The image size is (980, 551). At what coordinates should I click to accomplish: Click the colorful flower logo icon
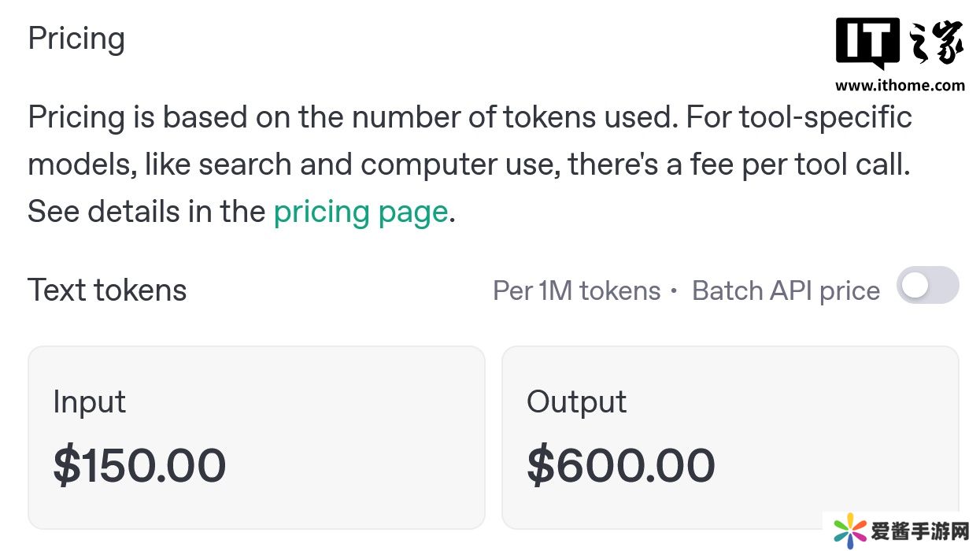pos(849,531)
